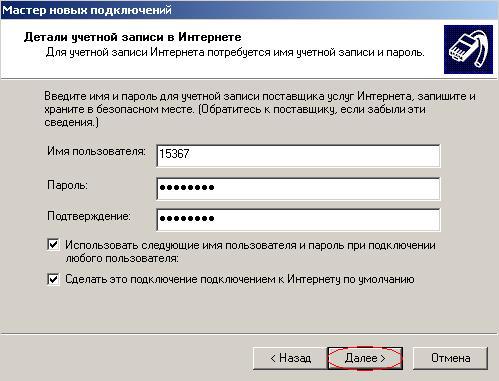
Task: Go back with the Назад button
Action: point(290,358)
